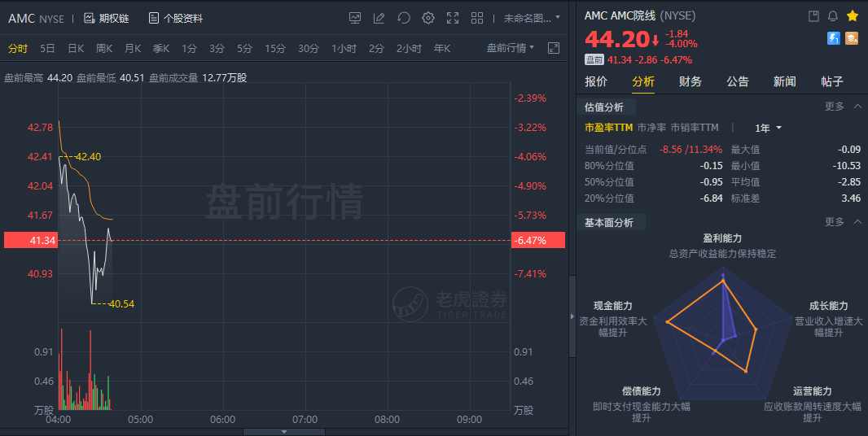Open the 期权链 options chain icon
This screenshot has width=868, height=436.
coord(89,18)
